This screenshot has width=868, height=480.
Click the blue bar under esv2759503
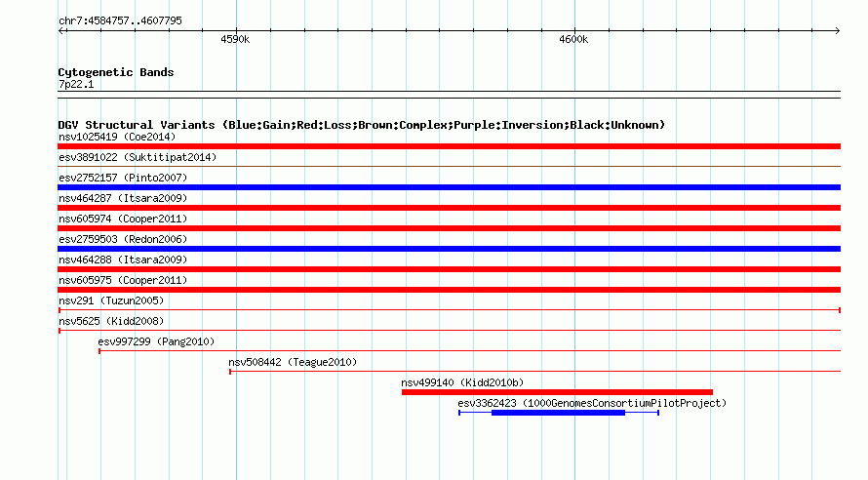click(x=449, y=249)
